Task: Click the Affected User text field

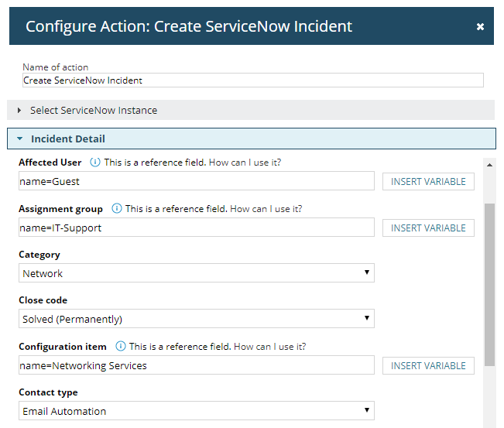Action: point(197,182)
